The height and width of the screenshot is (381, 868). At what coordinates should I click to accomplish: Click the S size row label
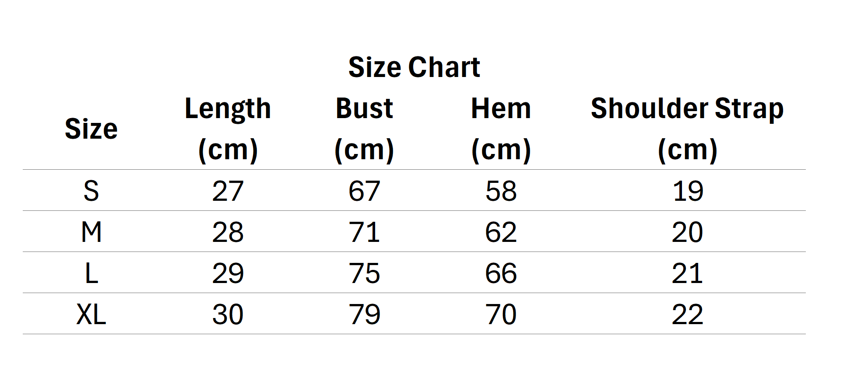(91, 191)
